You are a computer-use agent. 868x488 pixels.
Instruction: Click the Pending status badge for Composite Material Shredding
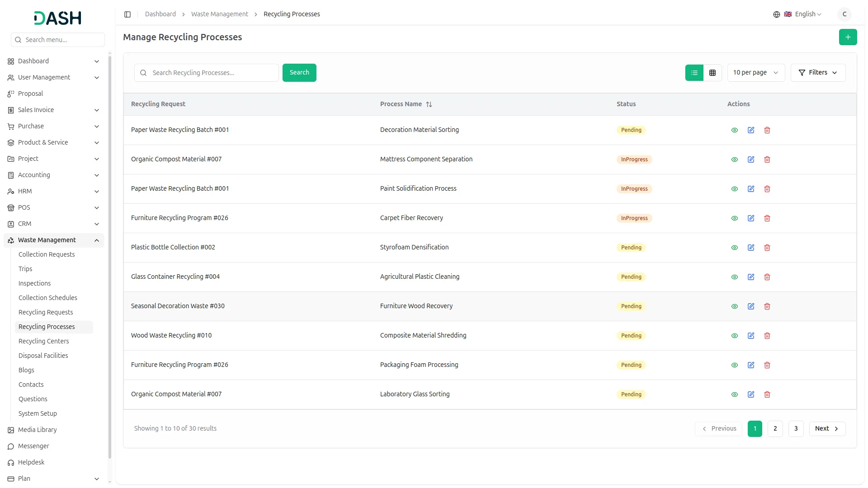coord(631,336)
